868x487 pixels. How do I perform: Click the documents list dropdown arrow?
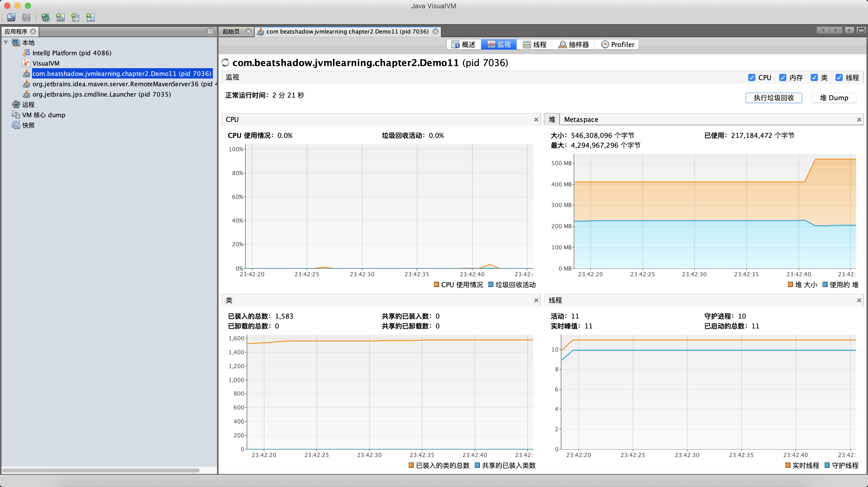(849, 30)
